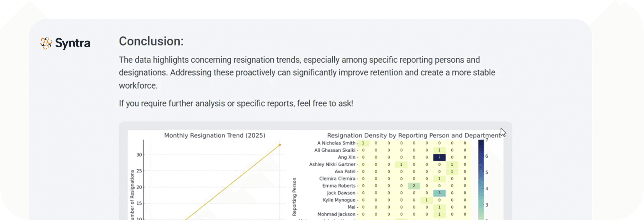
Task: Click the Mei row label
Action: coord(351,207)
